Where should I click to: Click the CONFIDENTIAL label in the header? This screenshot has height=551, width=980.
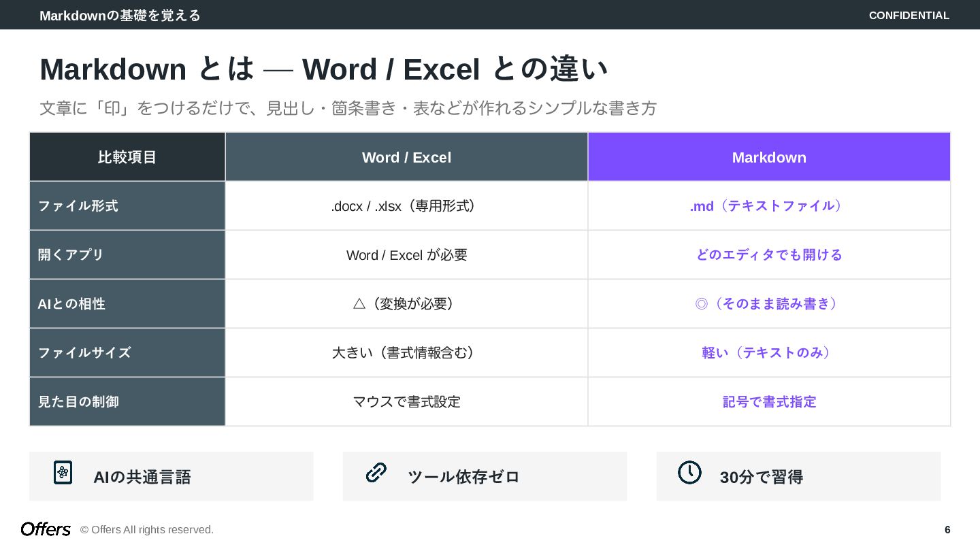point(909,15)
